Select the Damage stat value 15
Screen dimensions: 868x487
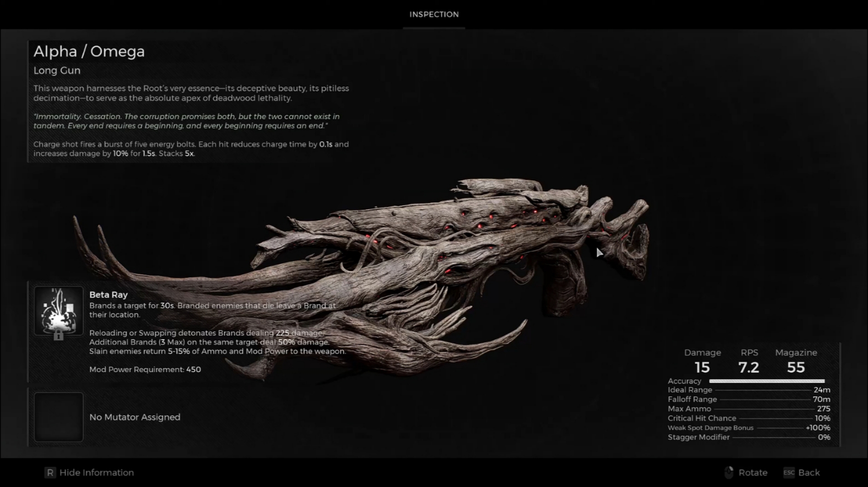pyautogui.click(x=702, y=368)
